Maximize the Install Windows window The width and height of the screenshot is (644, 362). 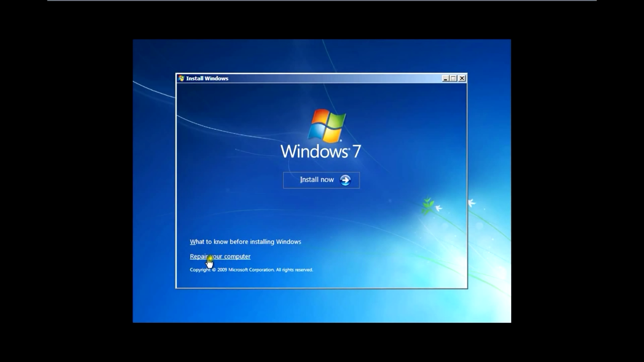pyautogui.click(x=453, y=78)
